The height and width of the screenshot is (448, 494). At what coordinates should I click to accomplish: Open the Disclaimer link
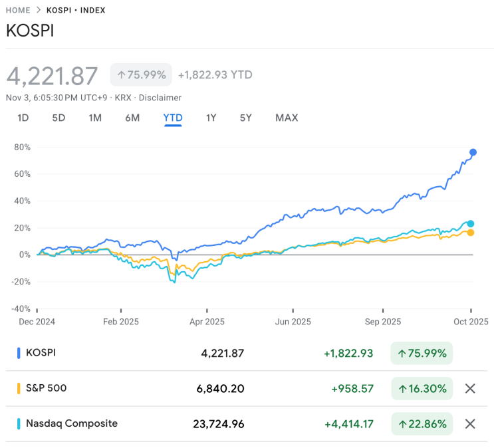click(x=159, y=98)
